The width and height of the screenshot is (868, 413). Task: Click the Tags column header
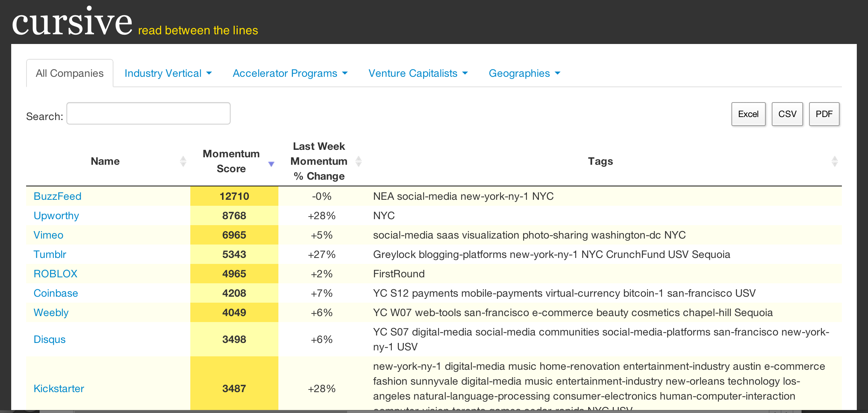coord(600,161)
